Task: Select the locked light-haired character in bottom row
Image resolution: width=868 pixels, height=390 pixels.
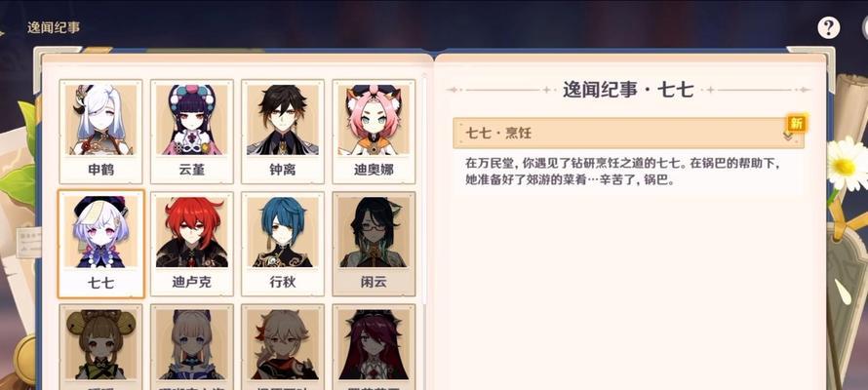Action: [191, 346]
